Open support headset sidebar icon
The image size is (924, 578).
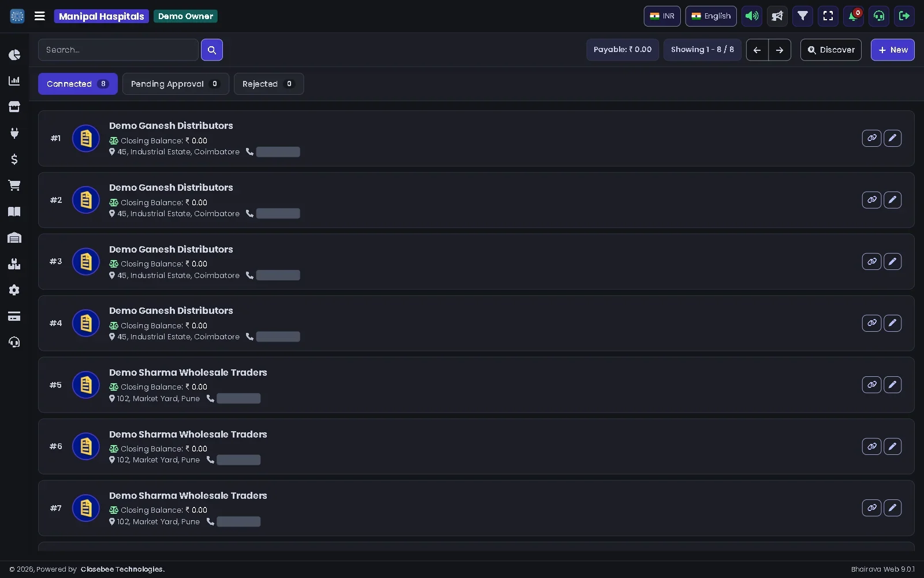point(14,342)
